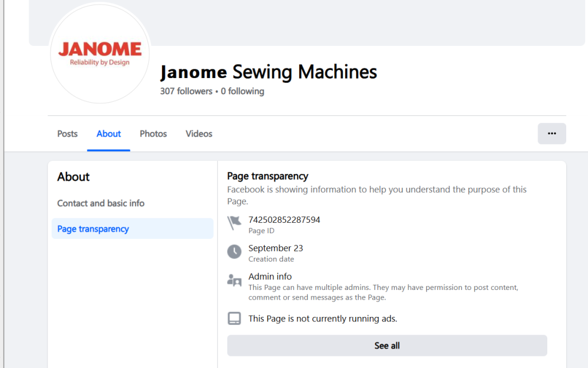Click the Admin info heading
The height and width of the screenshot is (368, 588).
click(270, 276)
